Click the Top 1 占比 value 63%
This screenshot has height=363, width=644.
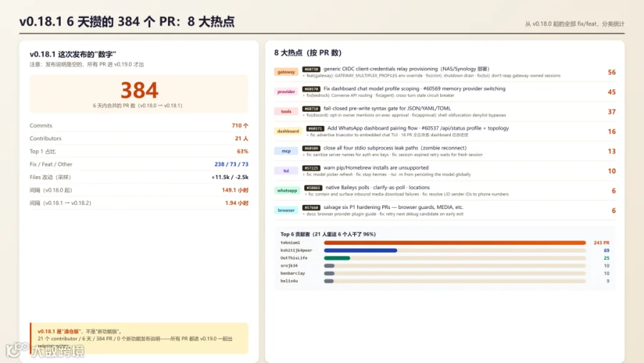[243, 151]
